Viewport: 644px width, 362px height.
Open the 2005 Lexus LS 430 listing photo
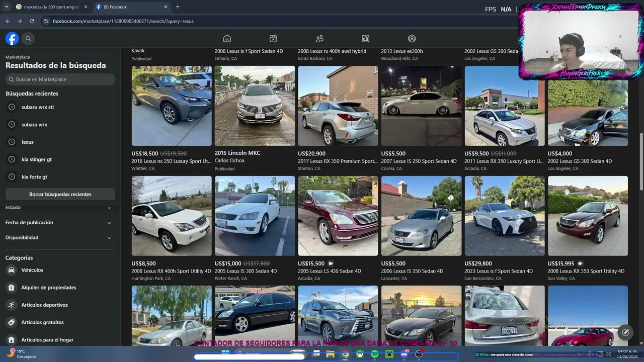[x=338, y=216]
